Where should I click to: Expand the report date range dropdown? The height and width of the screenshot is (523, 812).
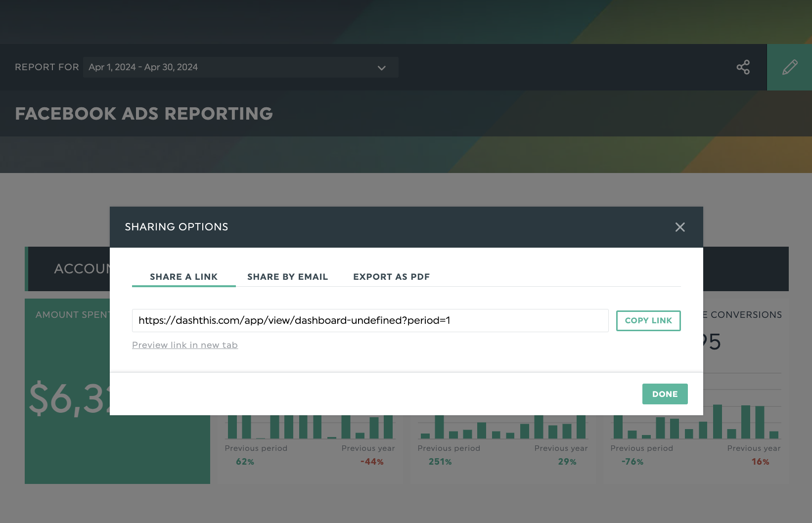[240, 67]
